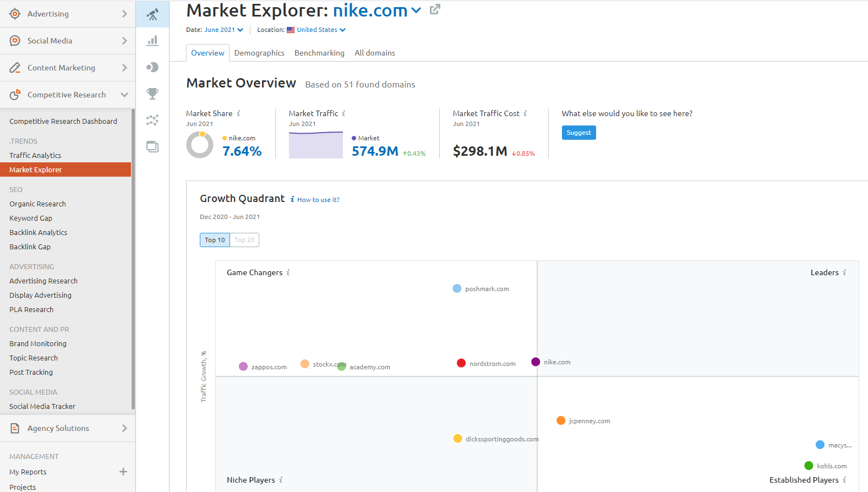Switch to the Overview tab
The width and height of the screenshot is (868, 492).
tap(208, 53)
